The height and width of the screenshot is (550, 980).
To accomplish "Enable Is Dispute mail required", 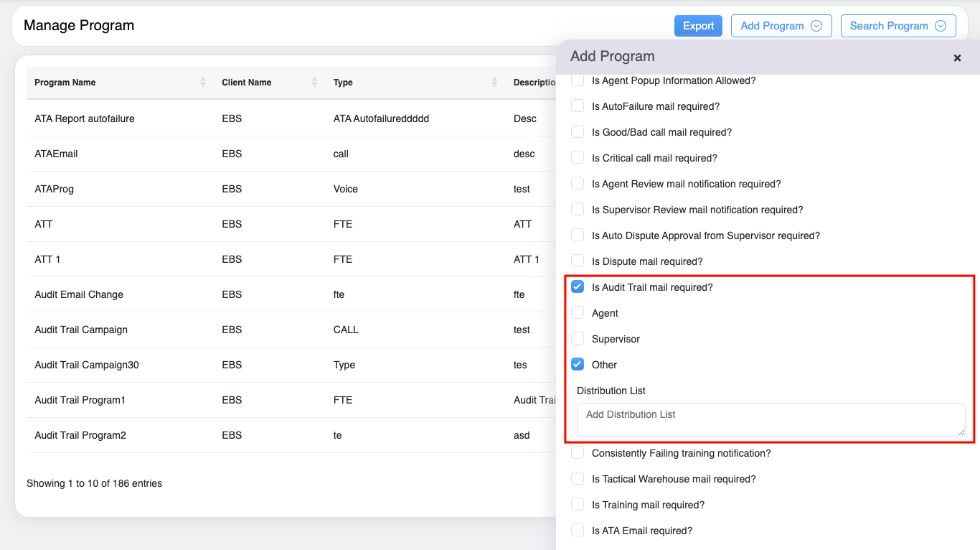I will coord(578,261).
